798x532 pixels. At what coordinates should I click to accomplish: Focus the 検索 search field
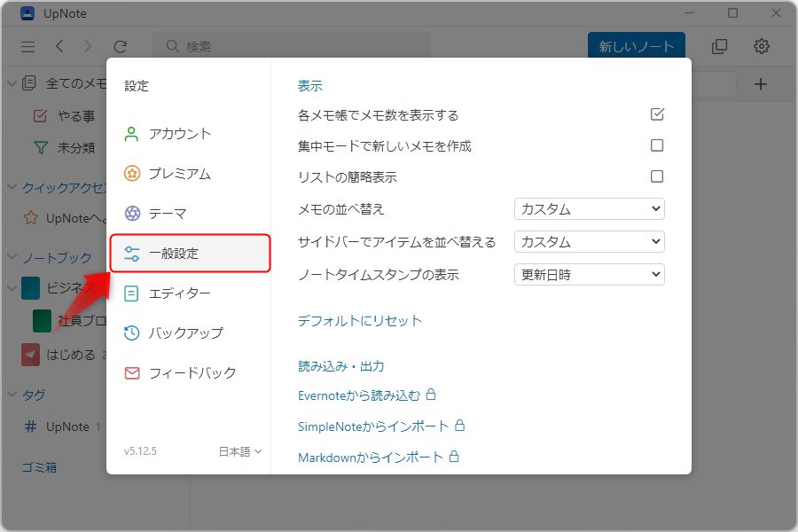291,46
